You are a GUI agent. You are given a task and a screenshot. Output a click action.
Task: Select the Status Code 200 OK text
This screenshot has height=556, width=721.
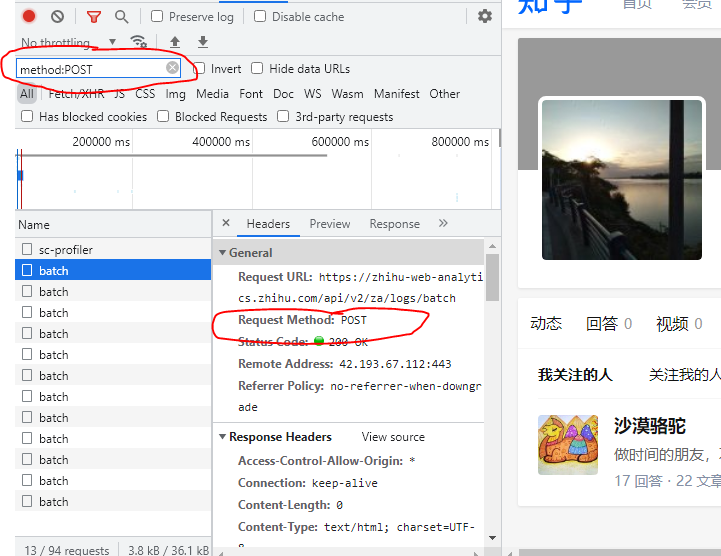(x=348, y=342)
